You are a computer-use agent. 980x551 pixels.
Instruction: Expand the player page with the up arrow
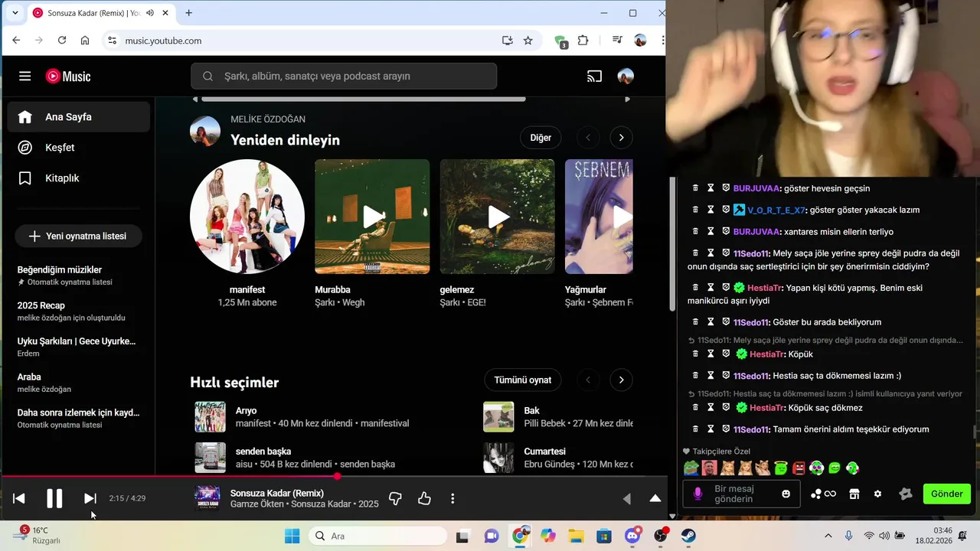[x=655, y=498]
